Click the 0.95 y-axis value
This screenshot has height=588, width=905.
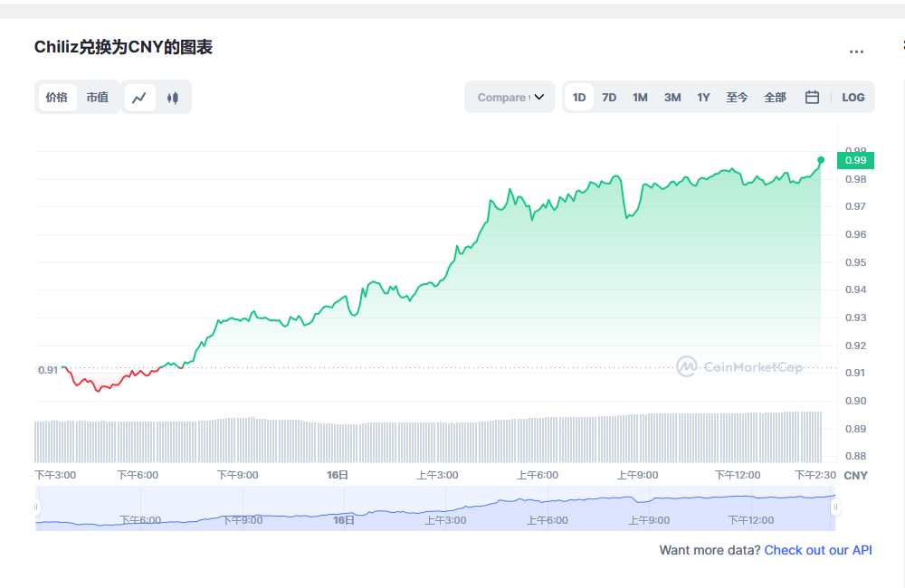(x=855, y=262)
